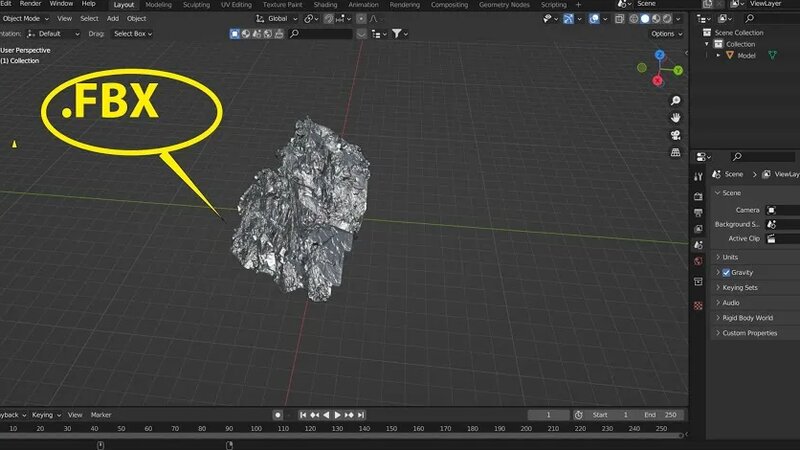The height and width of the screenshot is (450, 800).
Task: Click the Active Clip movie icon
Action: 771,238
